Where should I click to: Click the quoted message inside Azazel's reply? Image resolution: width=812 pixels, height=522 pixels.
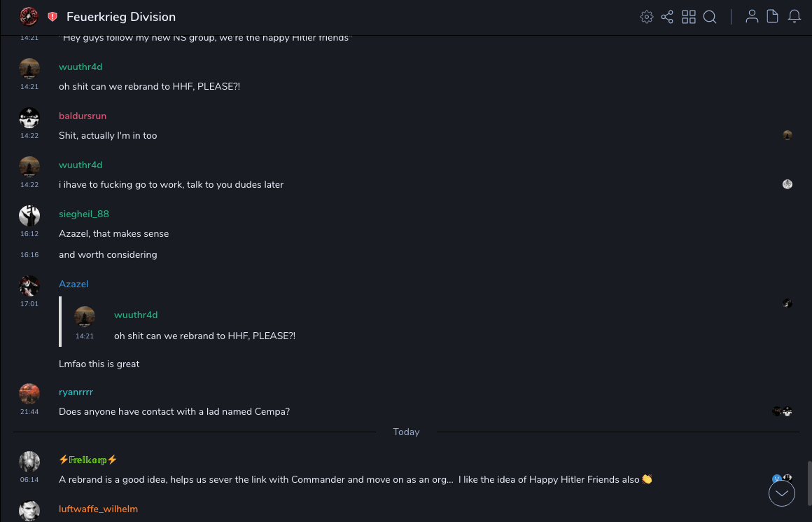[204, 336]
